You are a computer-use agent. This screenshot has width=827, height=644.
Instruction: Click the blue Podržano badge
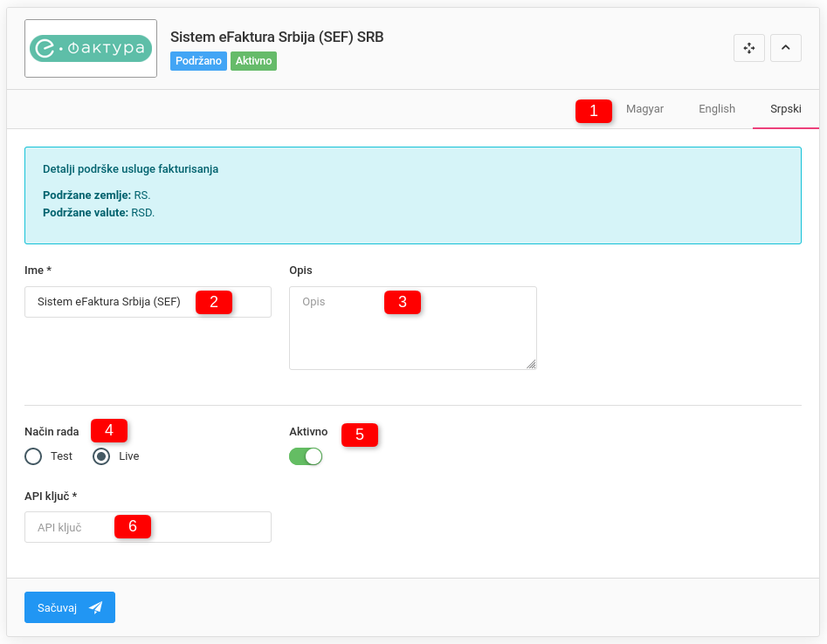(x=198, y=61)
